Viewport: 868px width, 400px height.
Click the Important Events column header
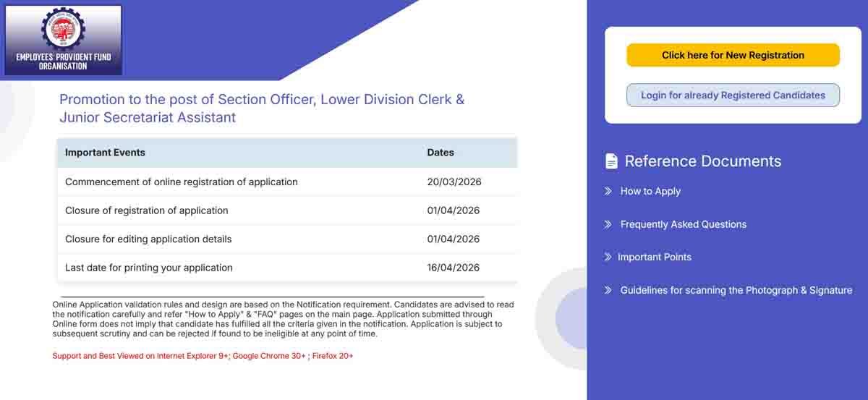coord(105,153)
